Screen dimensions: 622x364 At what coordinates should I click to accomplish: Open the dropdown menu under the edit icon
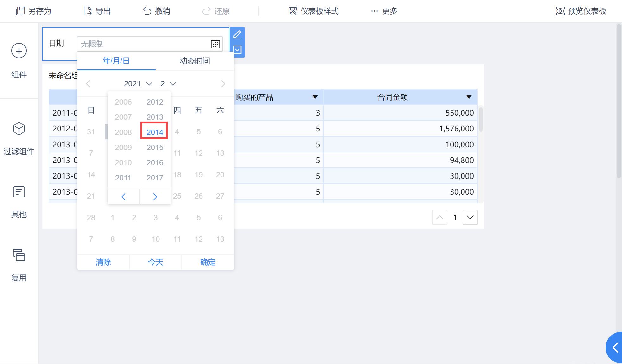click(237, 50)
